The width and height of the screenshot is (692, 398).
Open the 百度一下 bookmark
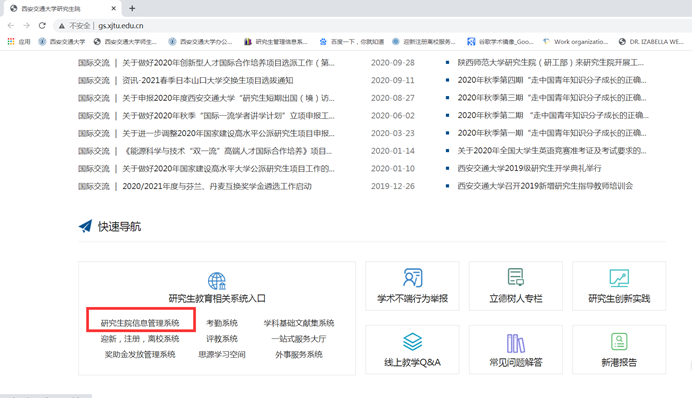point(352,41)
